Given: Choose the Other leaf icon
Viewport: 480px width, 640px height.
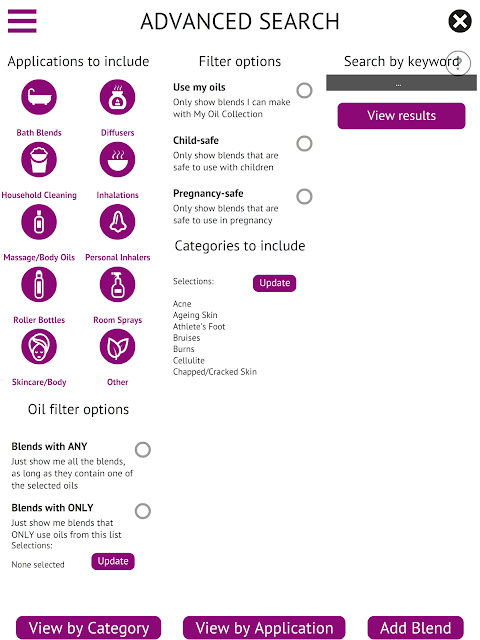Looking at the screenshot, I should coord(118,347).
